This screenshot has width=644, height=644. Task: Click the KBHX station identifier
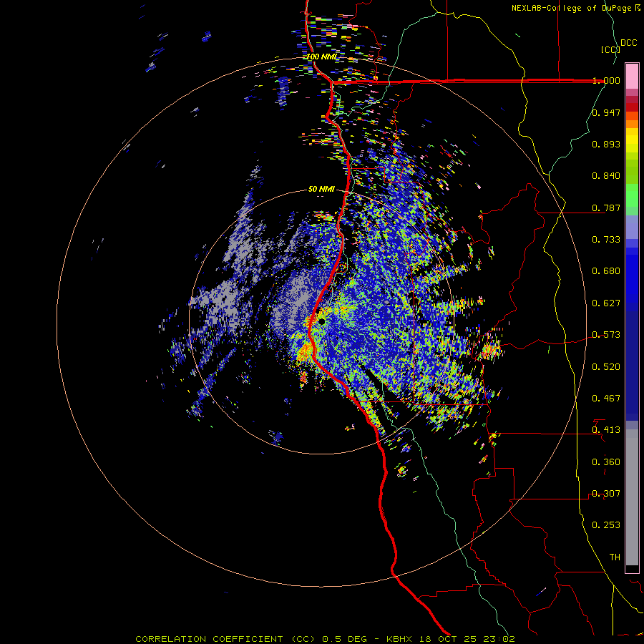pyautogui.click(x=401, y=639)
